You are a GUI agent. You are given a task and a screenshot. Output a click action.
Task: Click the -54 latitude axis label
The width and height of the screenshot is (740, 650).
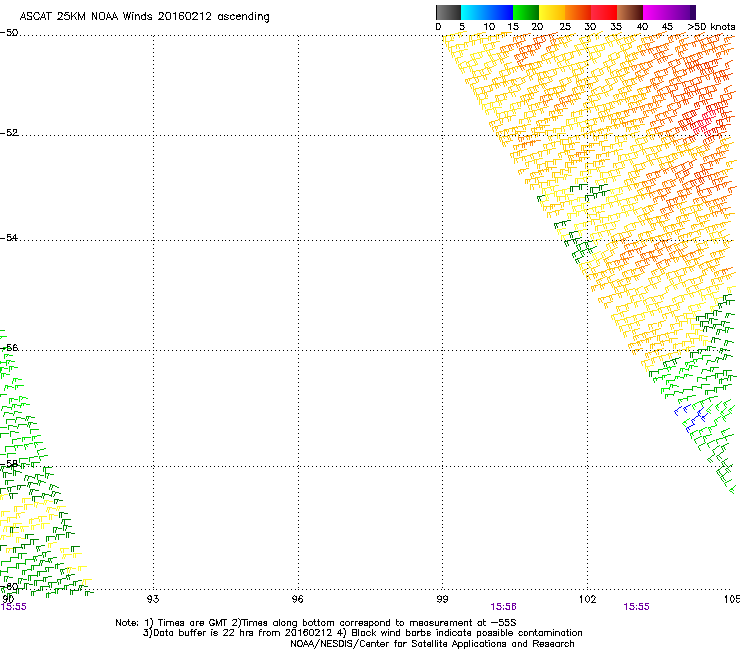9,237
